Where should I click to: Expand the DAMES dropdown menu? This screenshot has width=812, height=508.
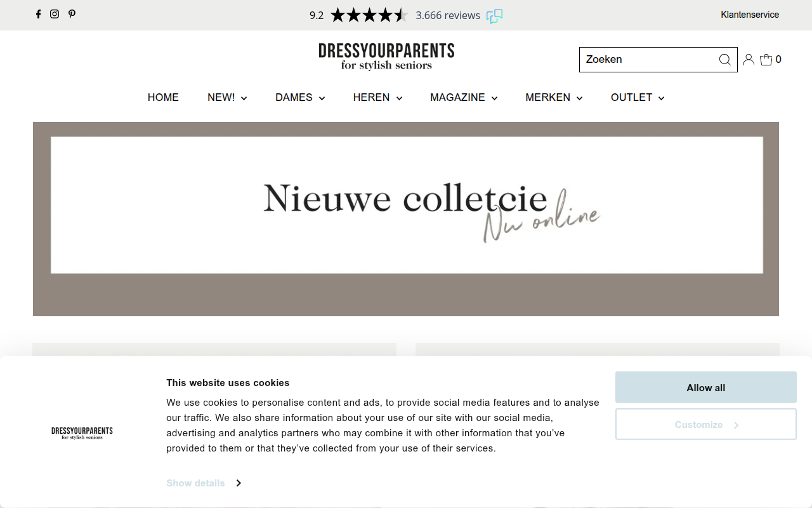click(300, 98)
